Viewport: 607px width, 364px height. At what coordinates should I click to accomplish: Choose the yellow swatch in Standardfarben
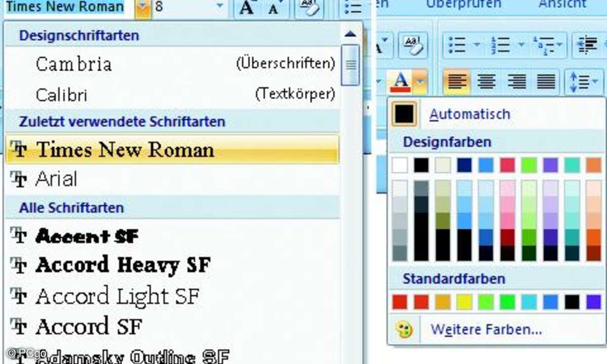[x=464, y=302]
